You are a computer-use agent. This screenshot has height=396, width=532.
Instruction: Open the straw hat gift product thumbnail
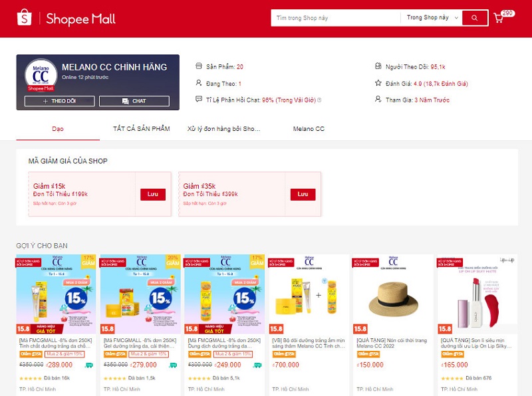pyautogui.click(x=393, y=294)
